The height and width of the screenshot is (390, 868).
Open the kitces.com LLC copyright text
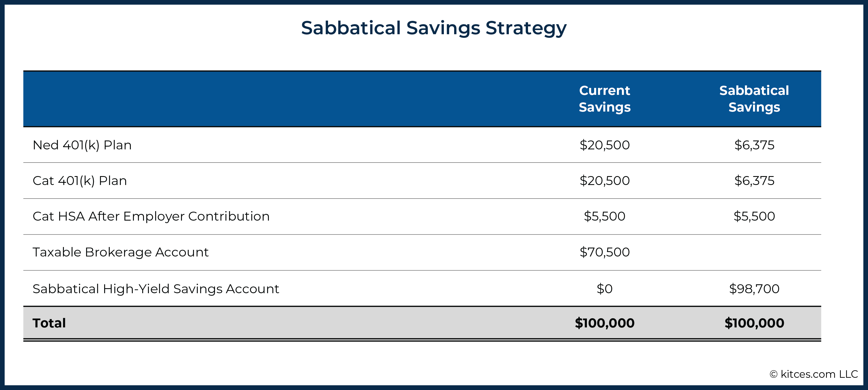(x=813, y=374)
